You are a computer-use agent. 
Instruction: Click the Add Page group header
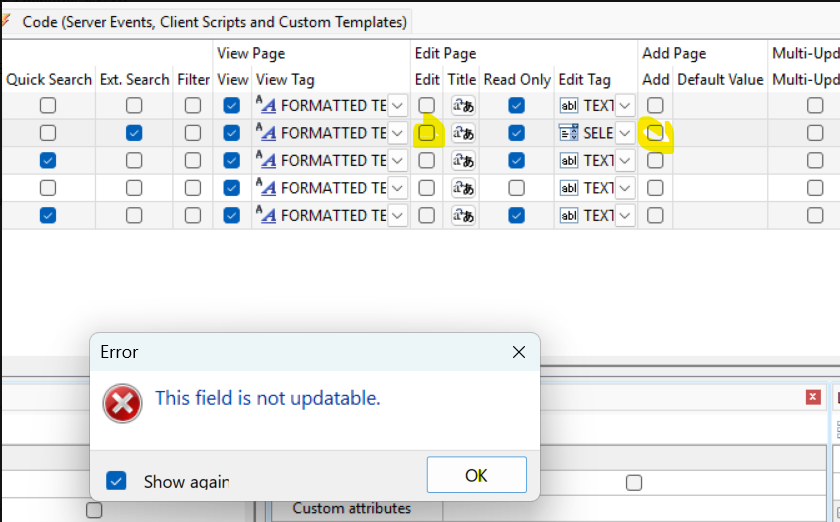[674, 54]
